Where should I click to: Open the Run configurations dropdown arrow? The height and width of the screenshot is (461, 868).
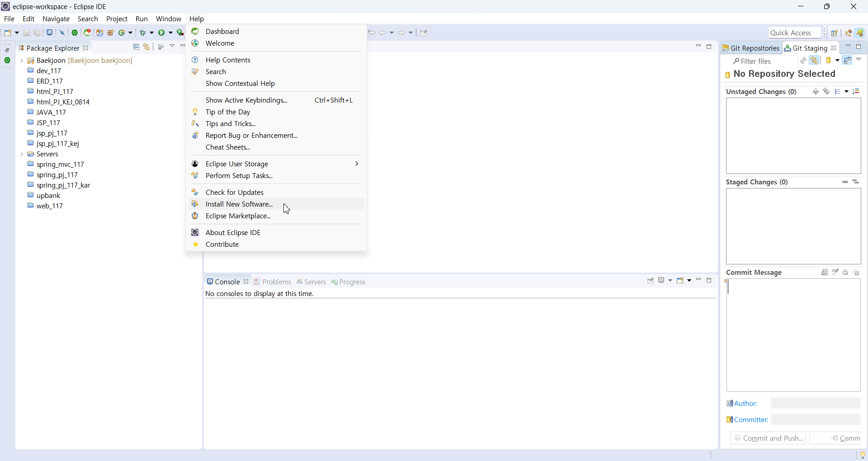pos(171,33)
